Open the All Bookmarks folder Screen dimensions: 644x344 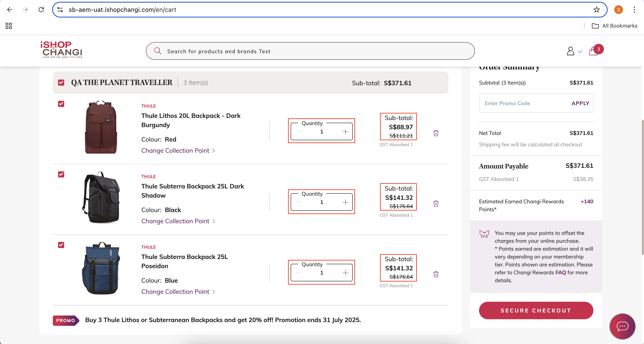(614, 26)
